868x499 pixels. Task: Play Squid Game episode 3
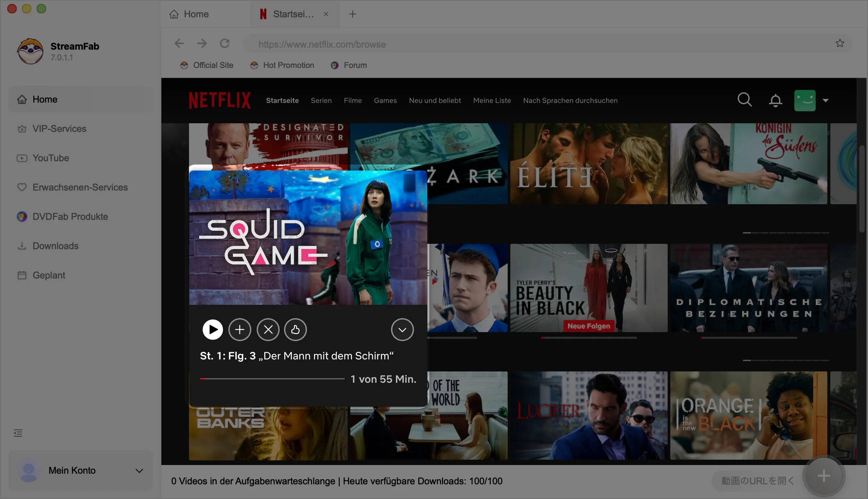[x=213, y=329]
